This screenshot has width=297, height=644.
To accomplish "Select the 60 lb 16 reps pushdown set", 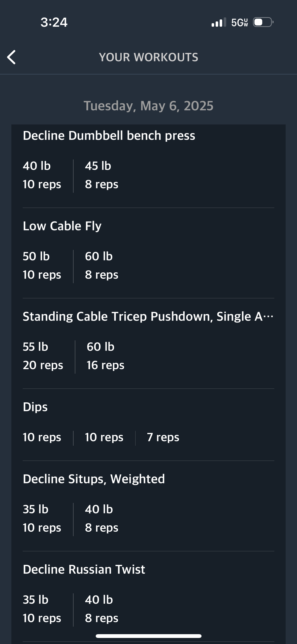I will tap(105, 356).
